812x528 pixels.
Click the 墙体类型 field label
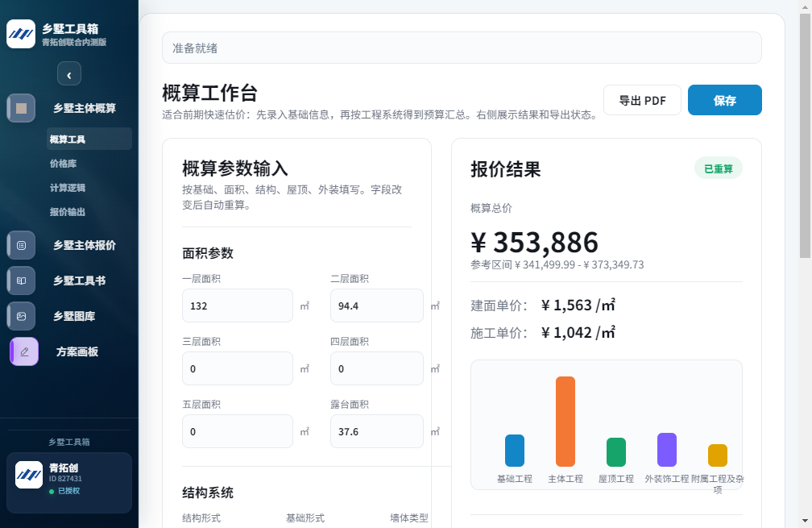(x=409, y=518)
